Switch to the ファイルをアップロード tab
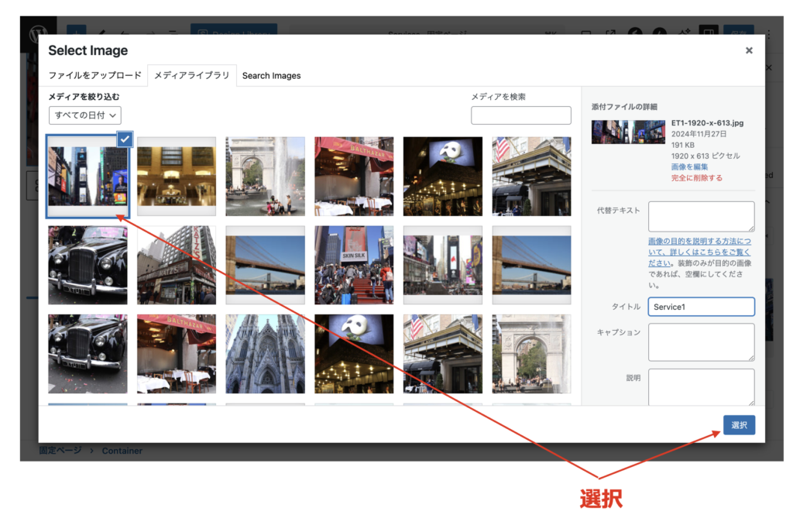 pos(94,76)
